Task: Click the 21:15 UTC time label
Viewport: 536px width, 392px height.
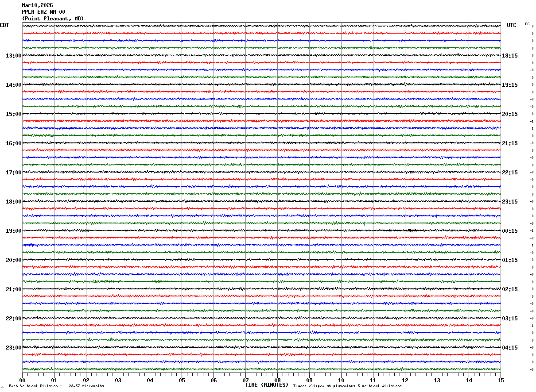Action: [510, 143]
